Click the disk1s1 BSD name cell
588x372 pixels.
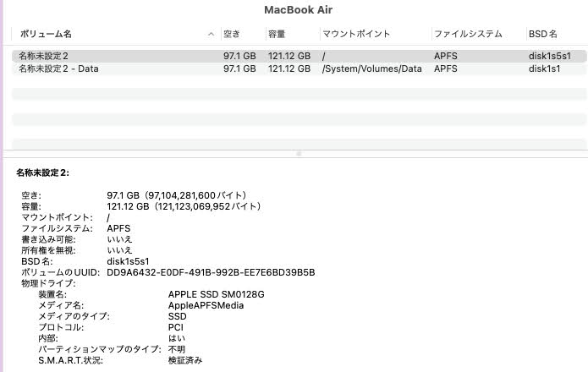545,68
